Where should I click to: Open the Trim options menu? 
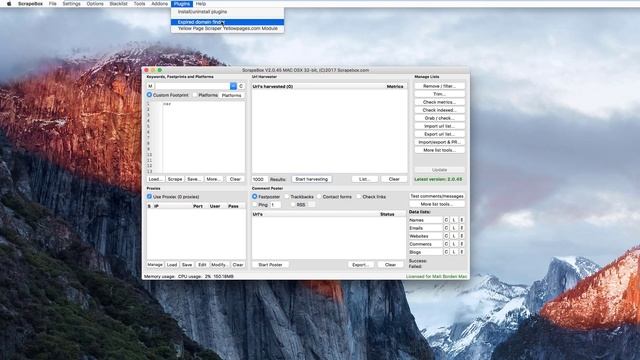439,94
